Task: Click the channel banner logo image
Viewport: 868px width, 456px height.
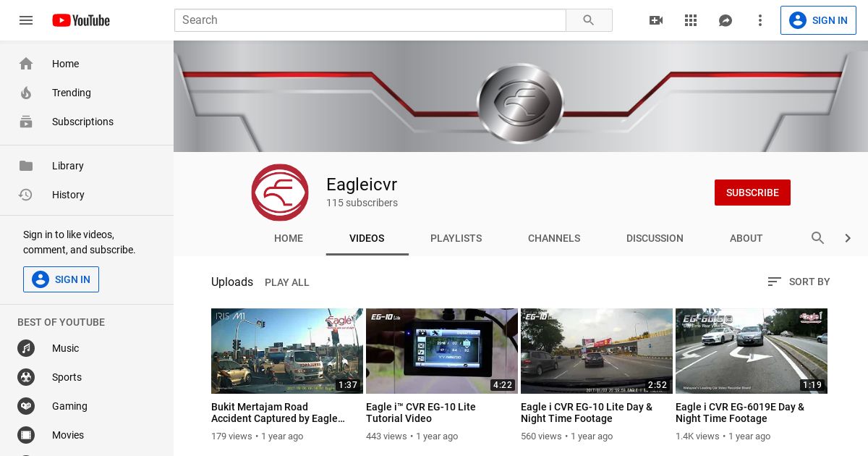Action: [520, 103]
